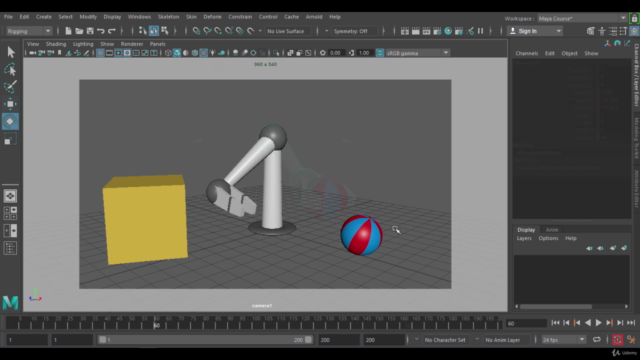Viewport: 640px width, 360px height.
Task: Open the Layers menu in Layer Editor
Action: coord(524,238)
